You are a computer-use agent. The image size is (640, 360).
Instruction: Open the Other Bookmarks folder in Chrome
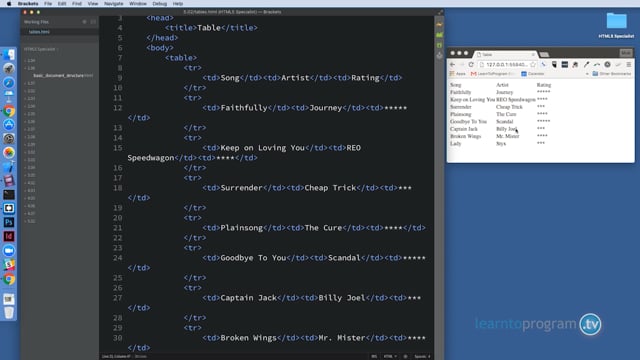611,74
